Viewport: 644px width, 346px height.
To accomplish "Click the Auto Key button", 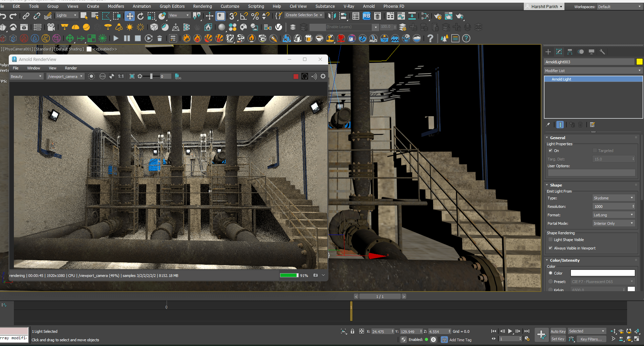I will [x=558, y=331].
